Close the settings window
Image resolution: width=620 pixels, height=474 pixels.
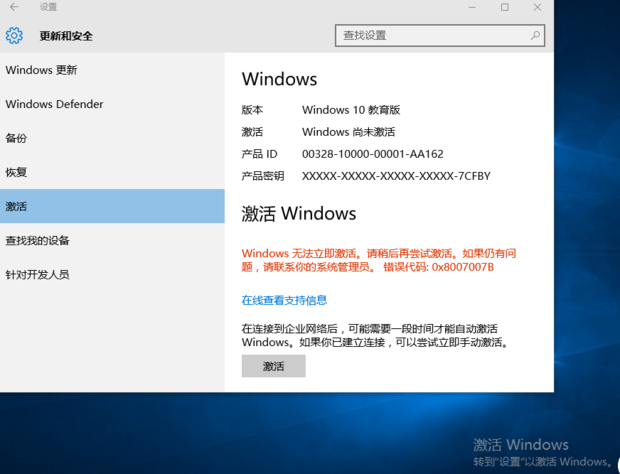click(537, 7)
